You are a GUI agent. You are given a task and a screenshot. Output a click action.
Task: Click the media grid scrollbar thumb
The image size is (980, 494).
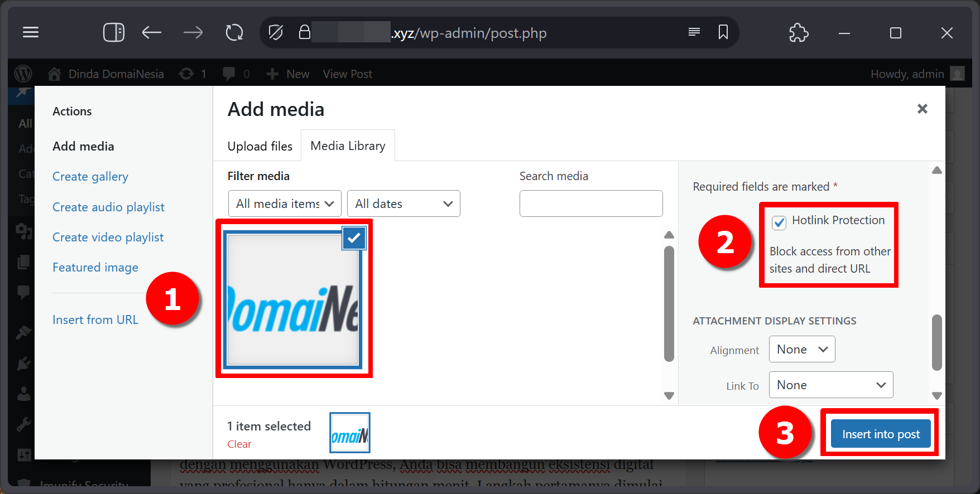pos(669,304)
